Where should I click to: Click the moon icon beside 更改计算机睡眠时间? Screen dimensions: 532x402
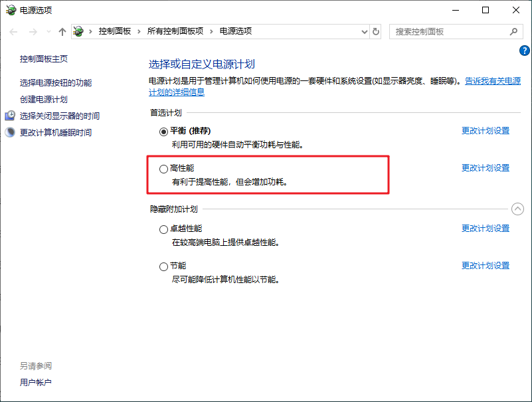[10, 132]
